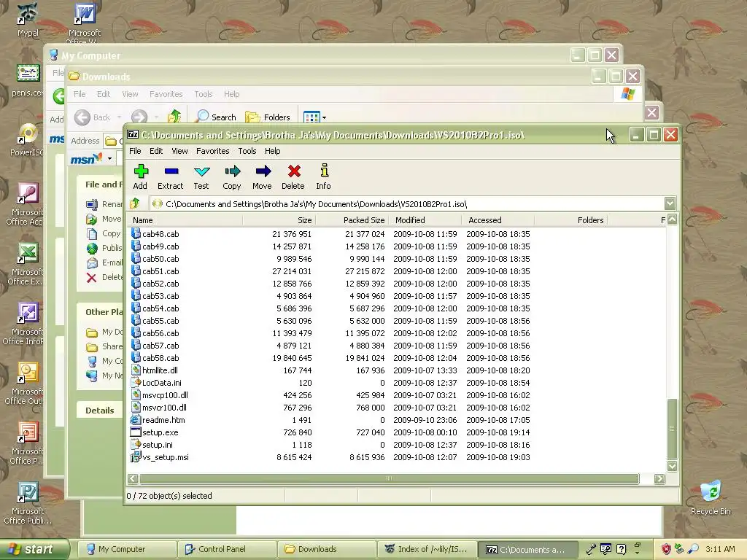Open the File menu in 7-Zip
The width and height of the screenshot is (747, 560).
[x=135, y=151]
